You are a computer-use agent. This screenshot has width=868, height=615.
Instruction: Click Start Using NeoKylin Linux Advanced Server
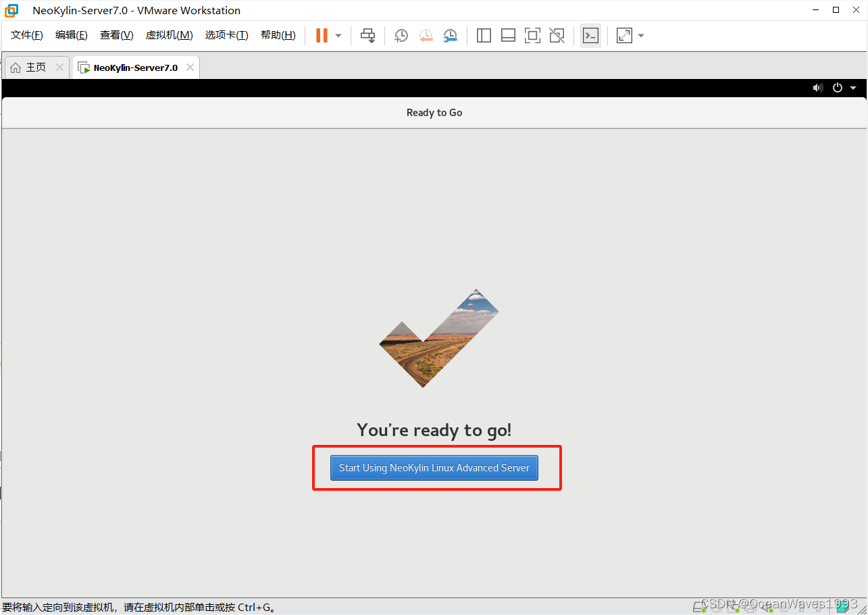coord(434,468)
